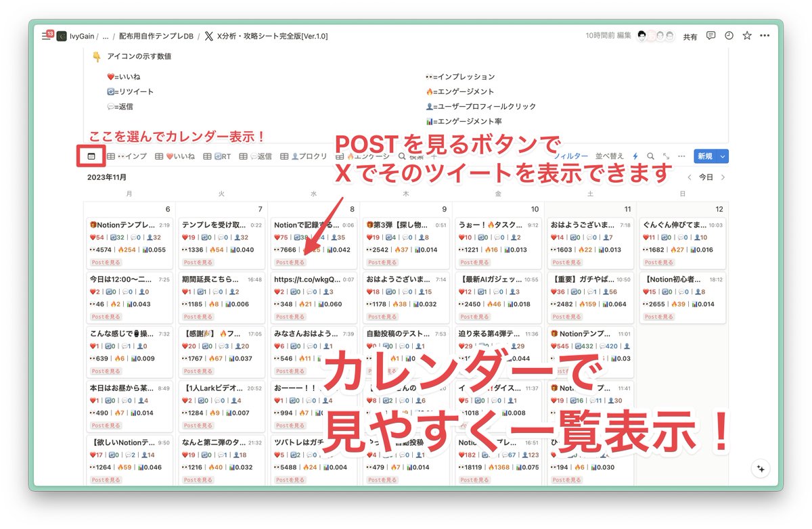Click the search magnifier icon beside the lightning

650,156
